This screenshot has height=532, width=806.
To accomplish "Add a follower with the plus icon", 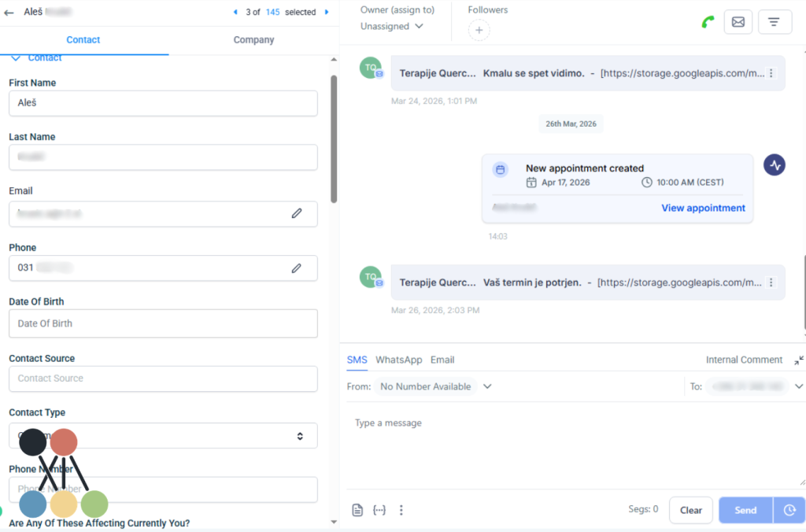I will coord(479,31).
